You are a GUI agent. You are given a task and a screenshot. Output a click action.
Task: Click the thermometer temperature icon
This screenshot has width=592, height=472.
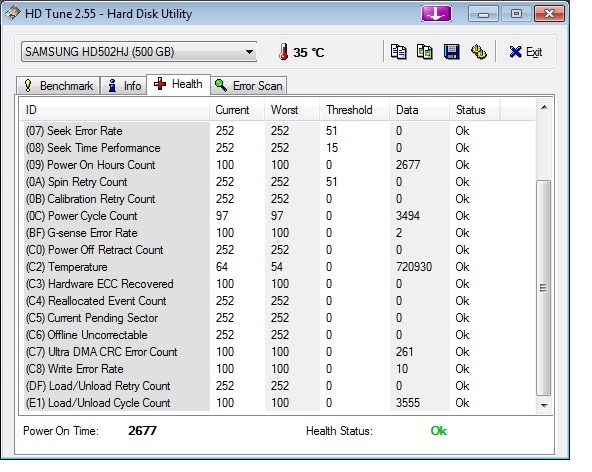(284, 52)
